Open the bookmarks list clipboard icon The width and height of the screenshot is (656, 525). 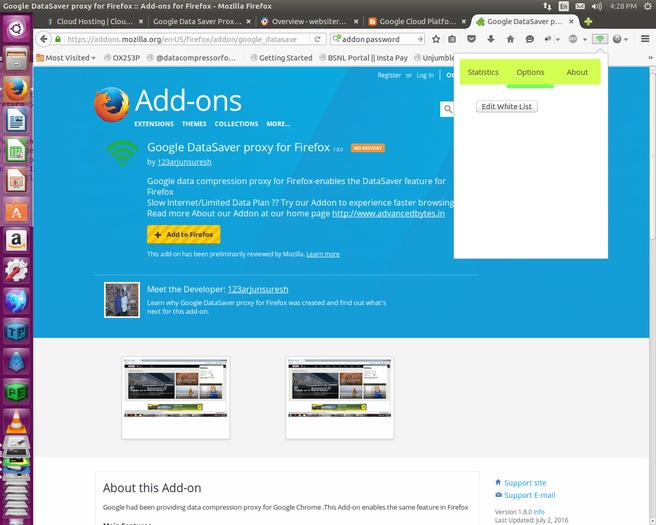pos(452,39)
